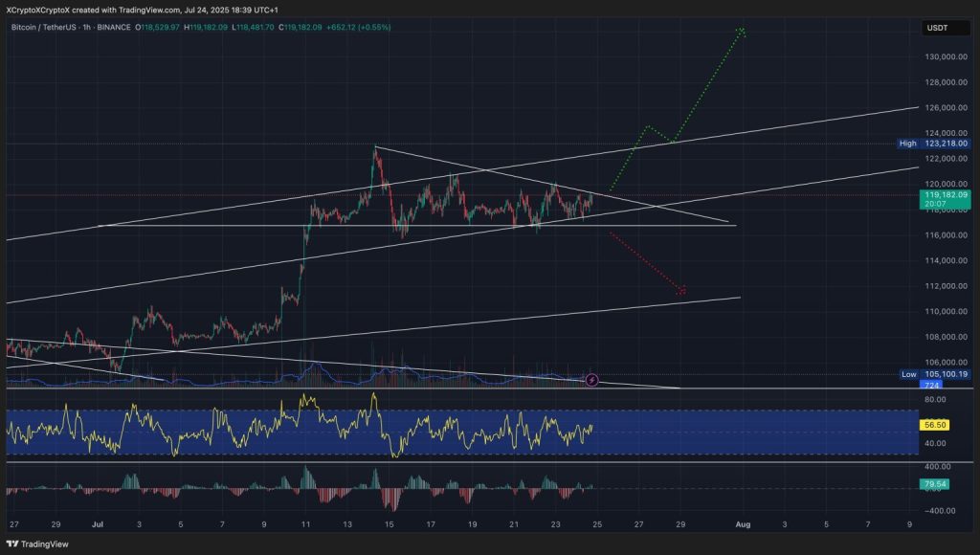Click the 80.00 RSI scale label
The image size is (980, 555).
[935, 399]
